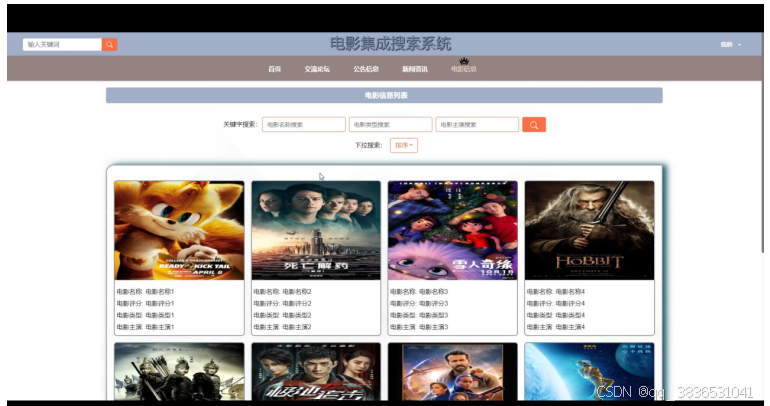Click the text 电影评分: 电影评分4
The image size is (770, 406).
coord(556,303)
